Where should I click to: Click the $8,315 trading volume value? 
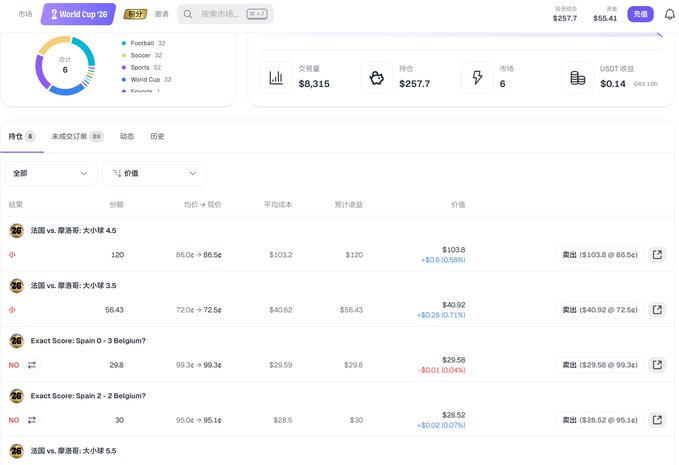click(314, 84)
